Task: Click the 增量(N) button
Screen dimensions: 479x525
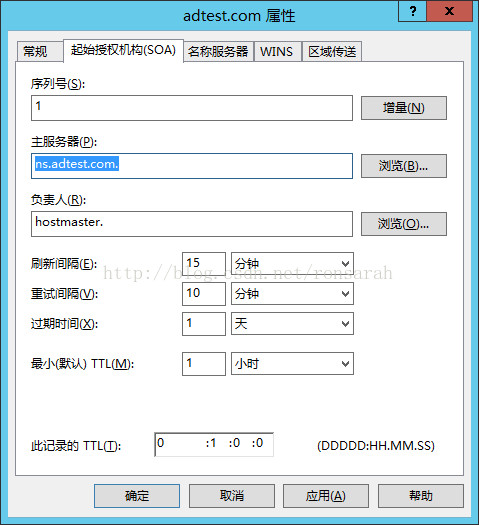Action: pyautogui.click(x=404, y=108)
